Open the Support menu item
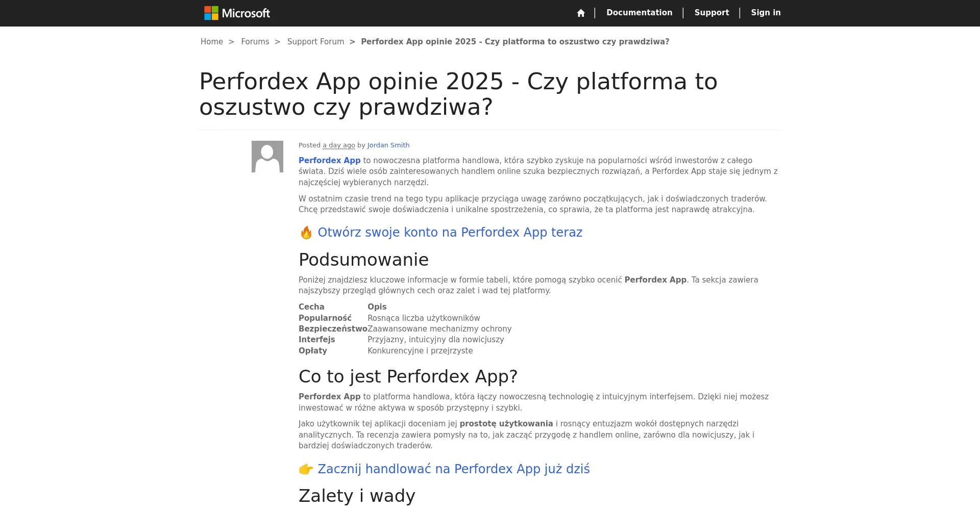The width and height of the screenshot is (980, 510). pos(712,13)
